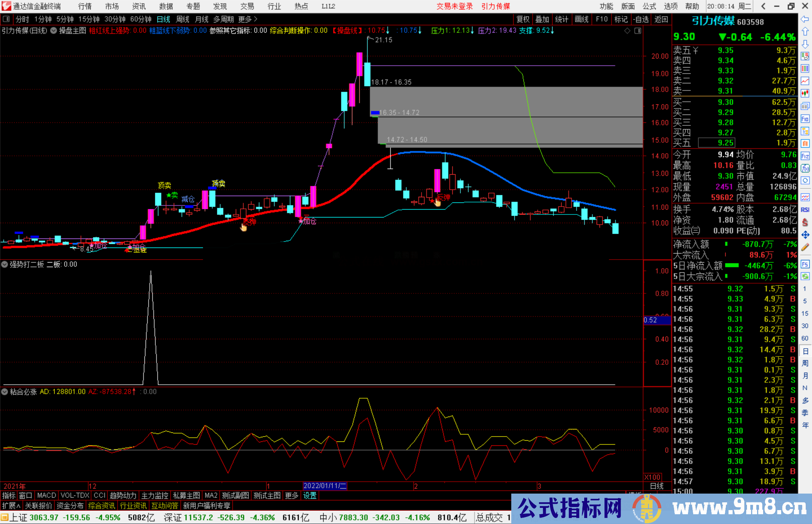Click the 2022/01/11 date marker on timeline
812x524 pixels.
coord(324,486)
